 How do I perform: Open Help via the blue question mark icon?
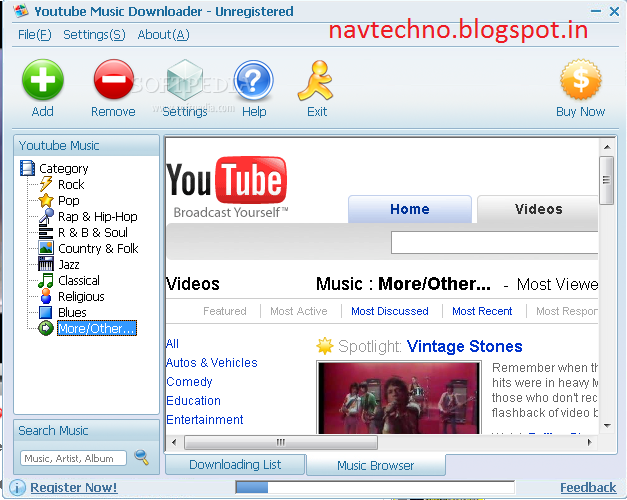point(254,80)
